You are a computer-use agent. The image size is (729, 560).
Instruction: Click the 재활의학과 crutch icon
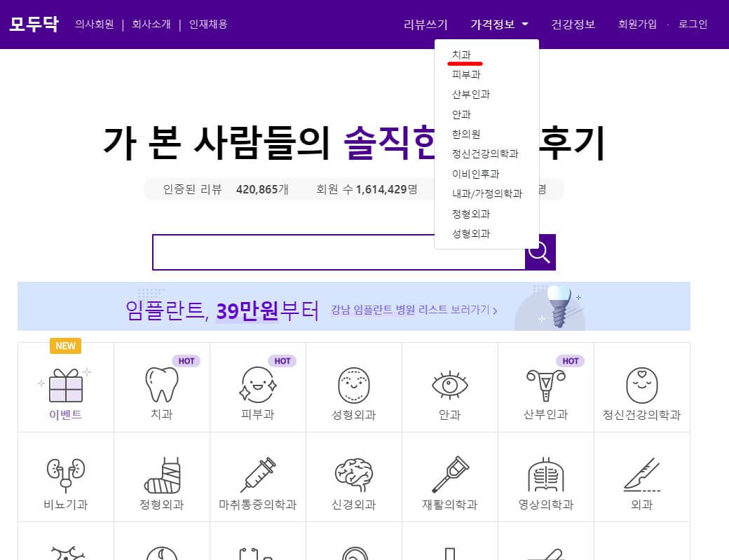450,474
